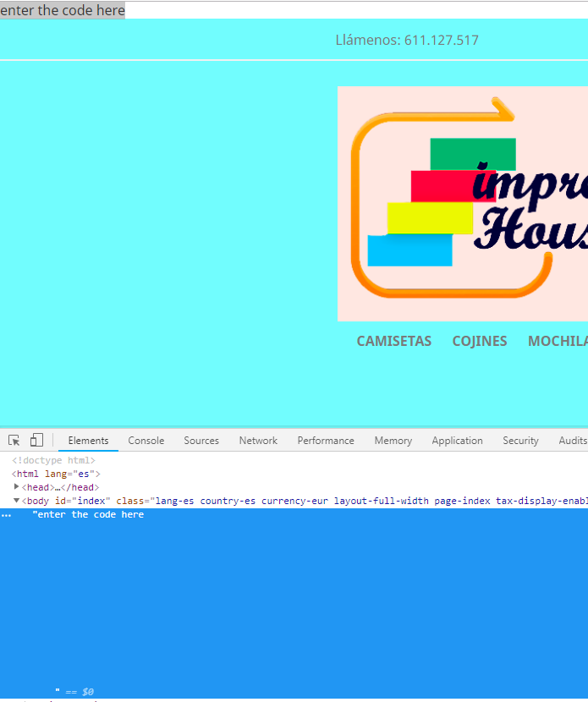Select the html lang="es" line
Screen dimensions: 588x702
point(56,474)
